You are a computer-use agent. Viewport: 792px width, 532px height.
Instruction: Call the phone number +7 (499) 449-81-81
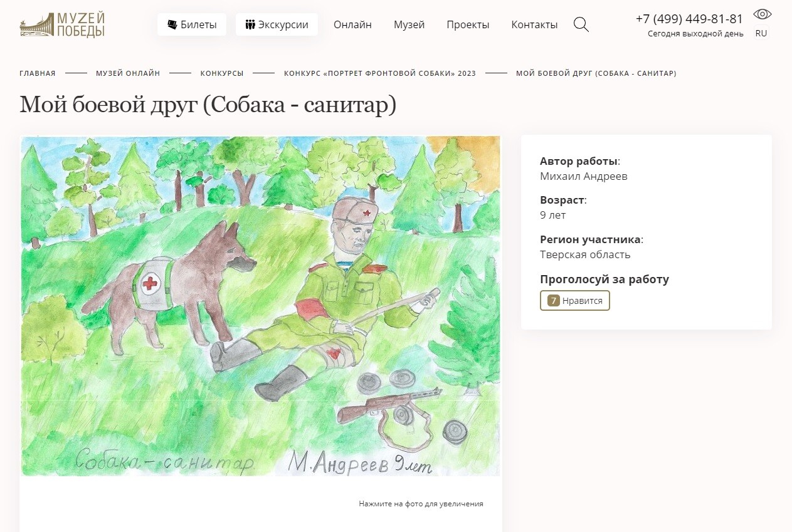(x=689, y=19)
